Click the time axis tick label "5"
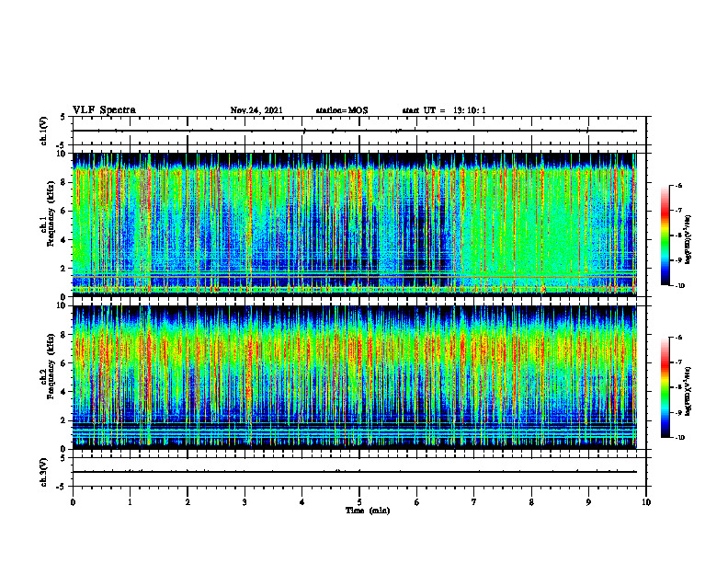Screen dimensions: 728x563 click(x=359, y=502)
